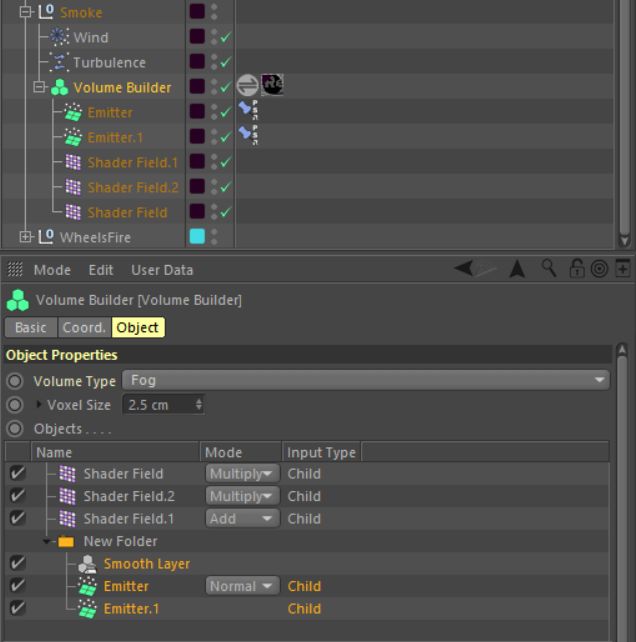Open Emitter Normal mode dropdown

coord(242,586)
